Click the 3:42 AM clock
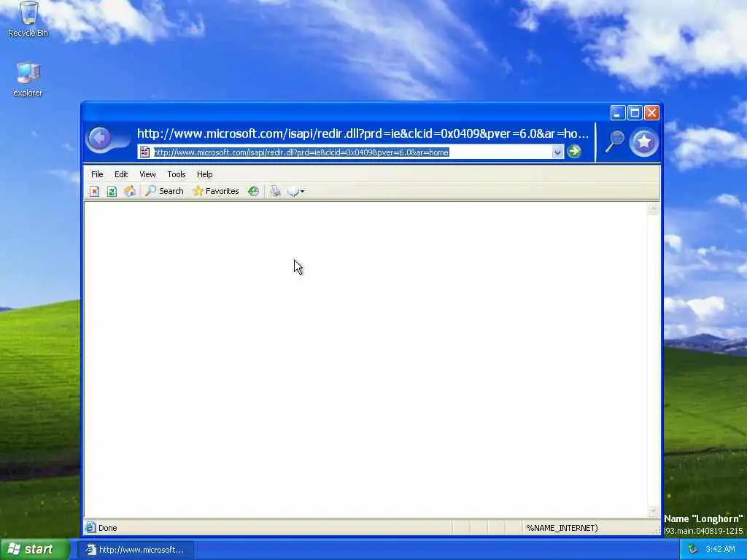 tap(720, 550)
